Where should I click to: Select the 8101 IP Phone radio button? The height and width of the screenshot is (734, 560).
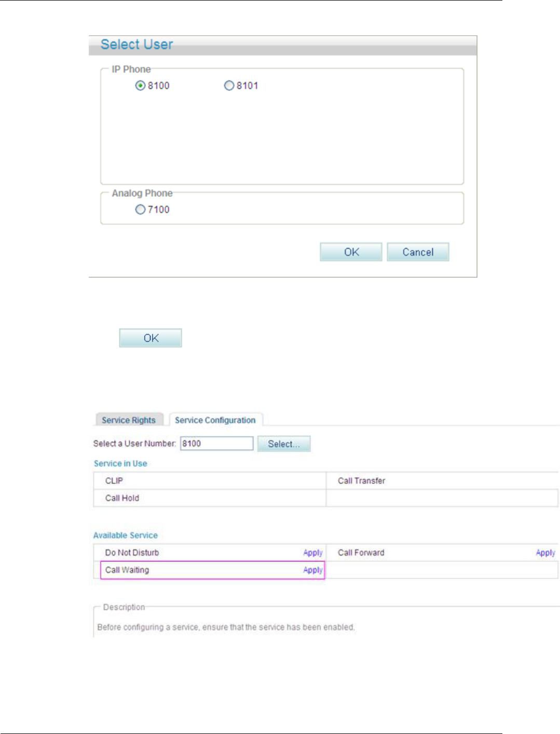pos(229,86)
